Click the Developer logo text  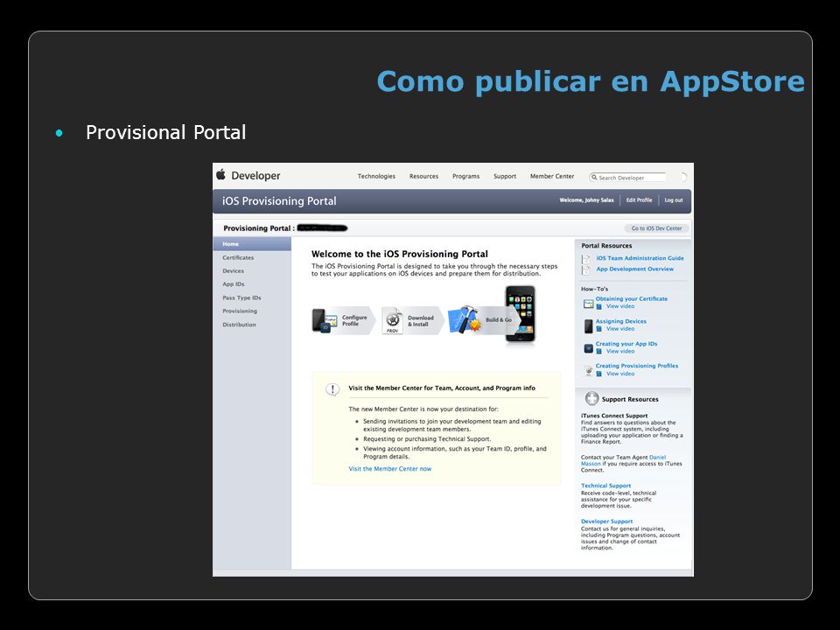[255, 176]
